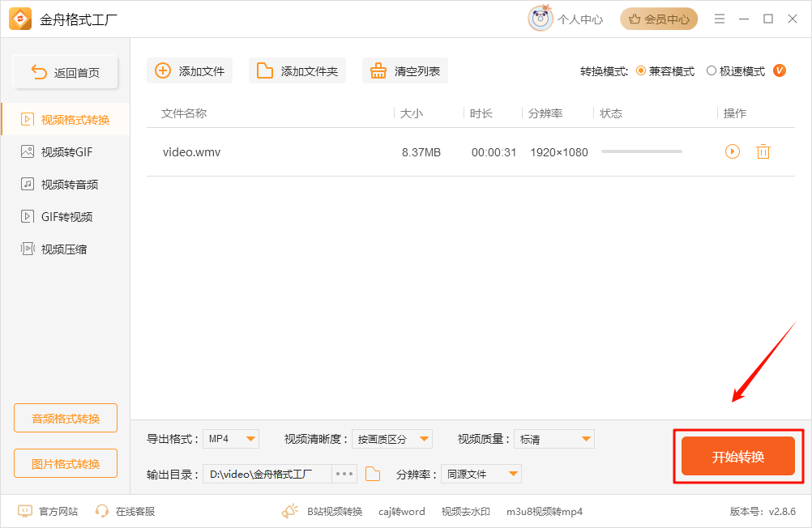Play video.wmv with the play icon
This screenshot has width=812, height=528.
click(x=733, y=151)
